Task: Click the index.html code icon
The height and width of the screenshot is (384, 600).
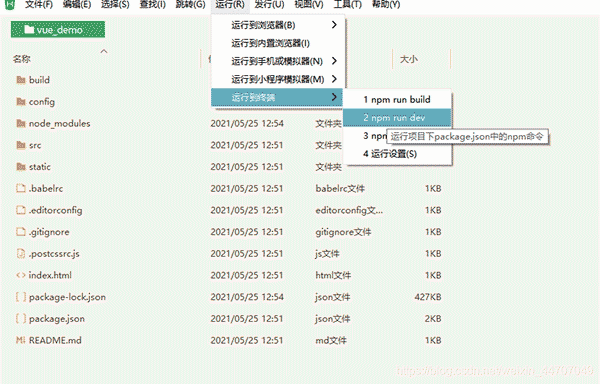Action: pyautogui.click(x=21, y=275)
